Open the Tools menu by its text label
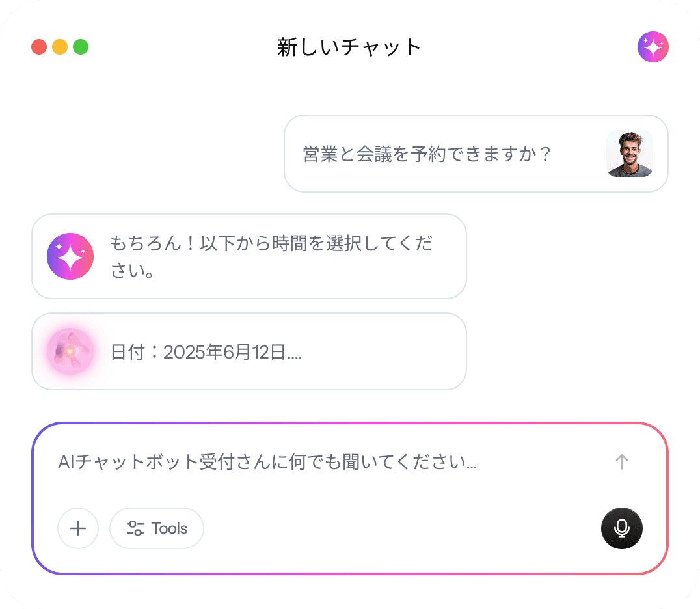The width and height of the screenshot is (700, 609). 169,528
